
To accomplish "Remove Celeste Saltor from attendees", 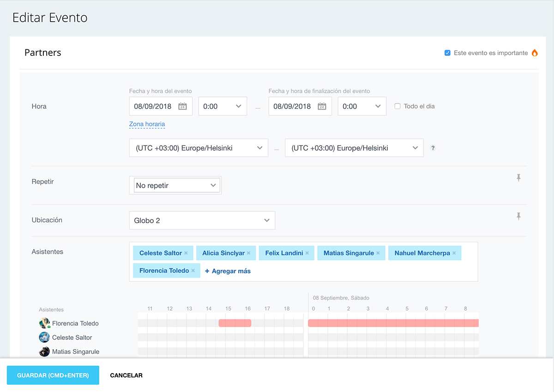I will click(186, 253).
